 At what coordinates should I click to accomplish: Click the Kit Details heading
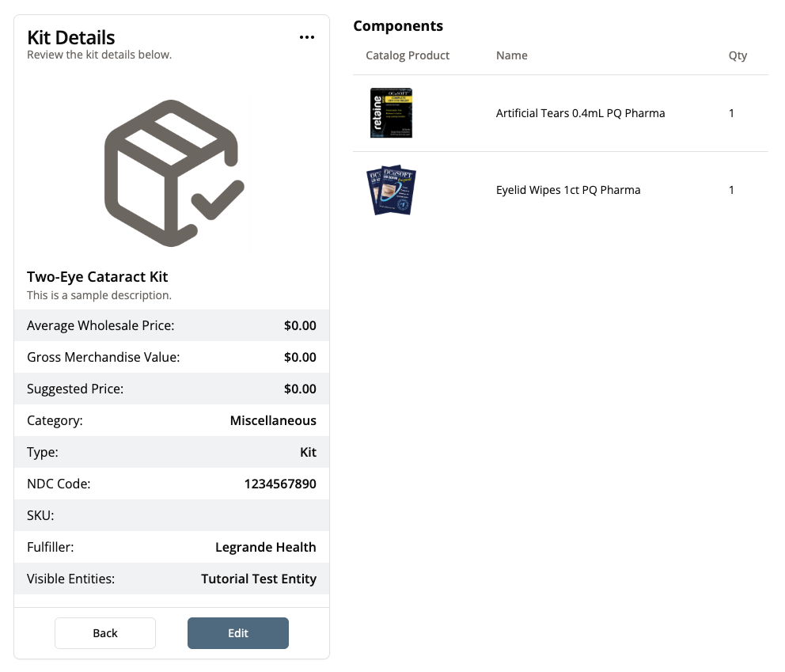pyautogui.click(x=71, y=37)
